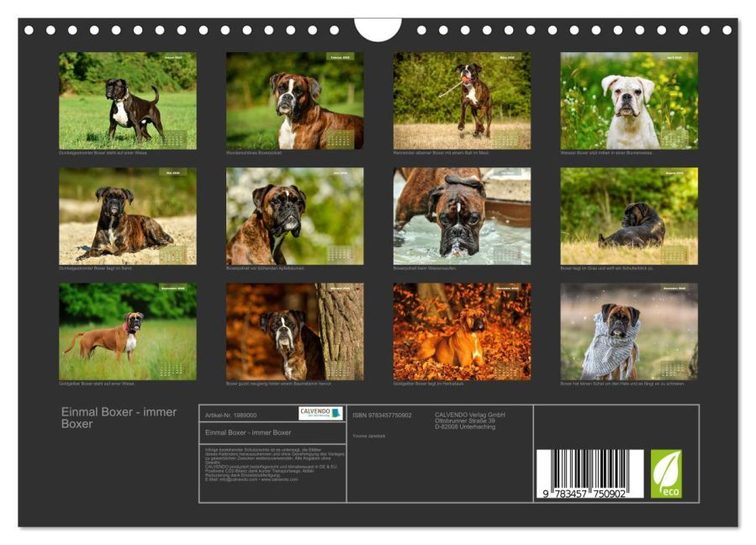Open the running boxer with ball photo
This screenshot has height=545, width=756.
point(462,101)
